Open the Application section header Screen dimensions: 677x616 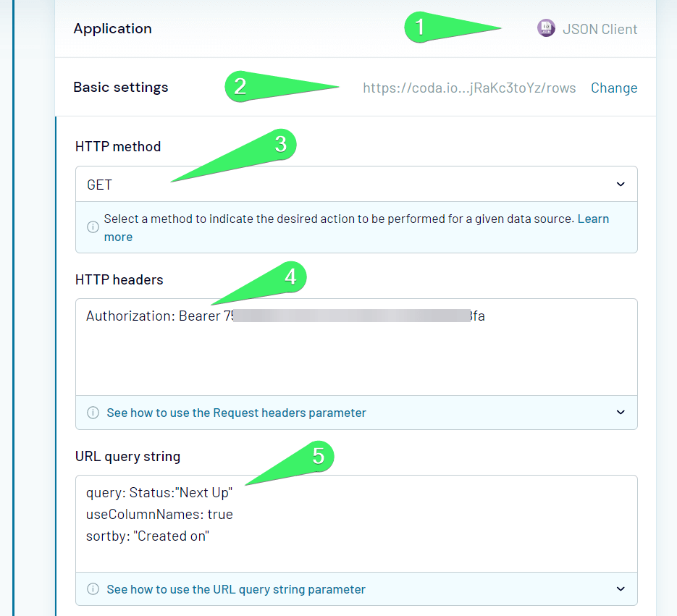point(356,29)
